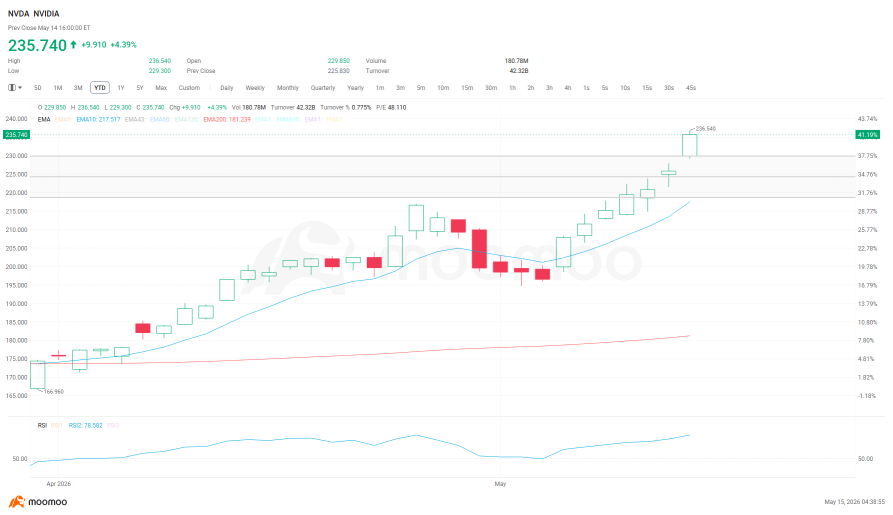Toggle the RSI1 line label
893x515 pixels.
[57, 426]
